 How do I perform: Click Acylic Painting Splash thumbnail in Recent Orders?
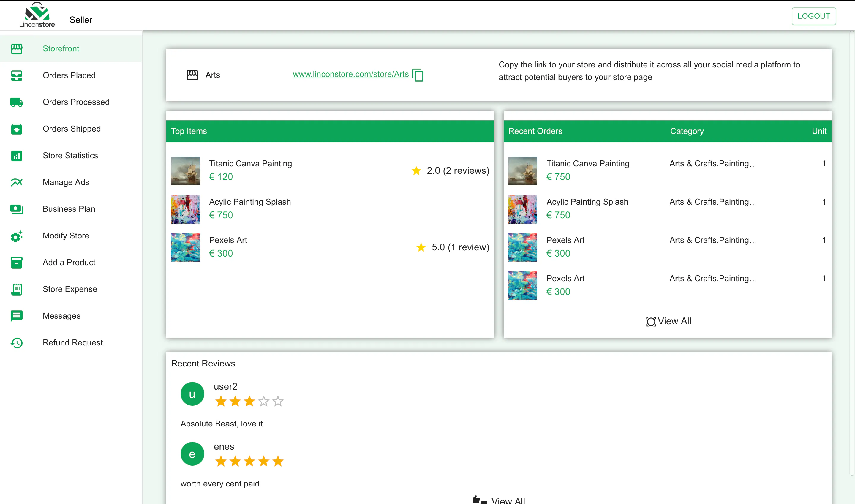point(523,209)
